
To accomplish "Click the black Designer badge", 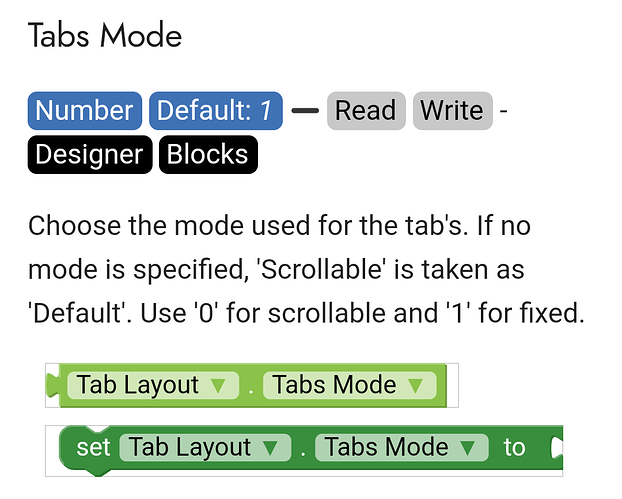I will tap(89, 155).
